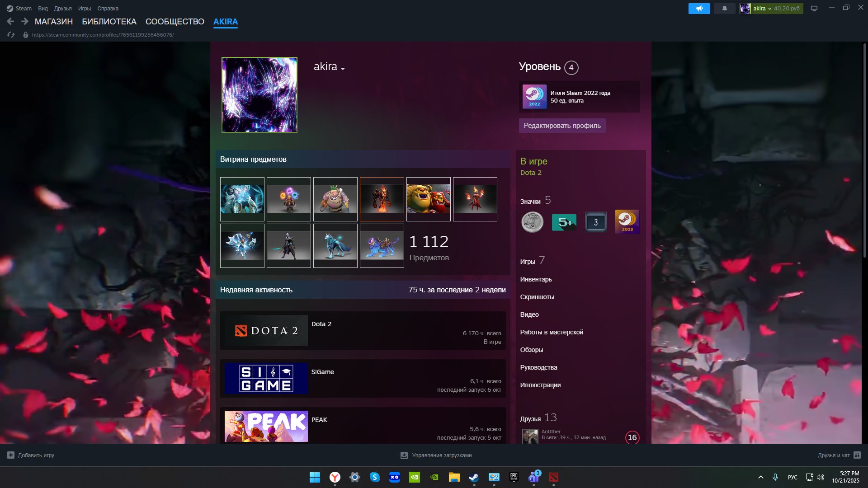Open the Скриншоты link
868x488 pixels.
point(537,297)
